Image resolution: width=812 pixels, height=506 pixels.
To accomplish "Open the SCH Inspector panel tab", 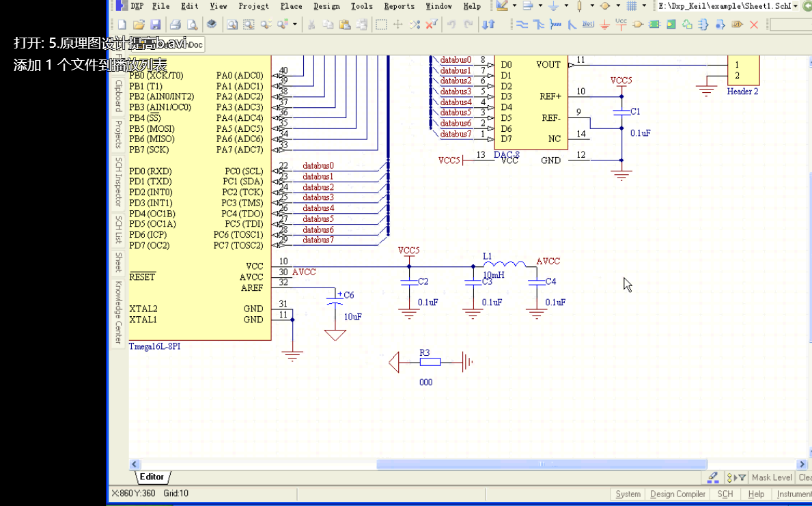I will 119,182.
